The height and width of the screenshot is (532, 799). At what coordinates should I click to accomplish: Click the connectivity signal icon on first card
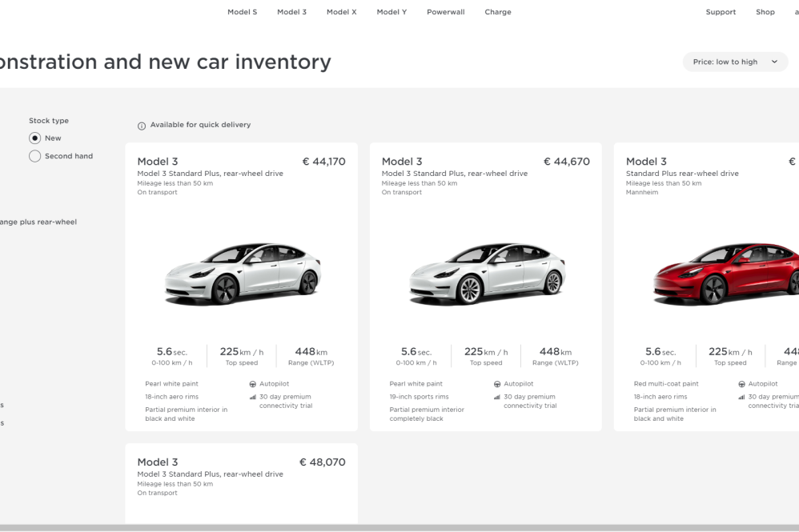(253, 397)
